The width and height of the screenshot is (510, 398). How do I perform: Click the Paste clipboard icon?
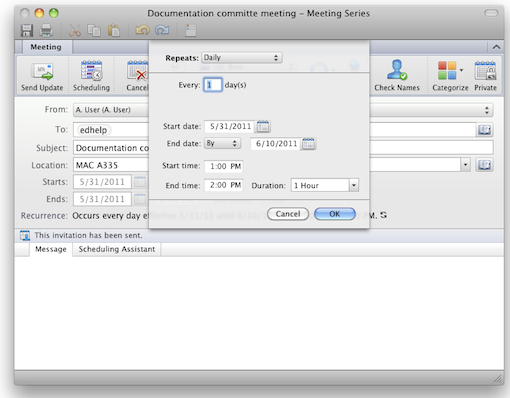pos(114,30)
